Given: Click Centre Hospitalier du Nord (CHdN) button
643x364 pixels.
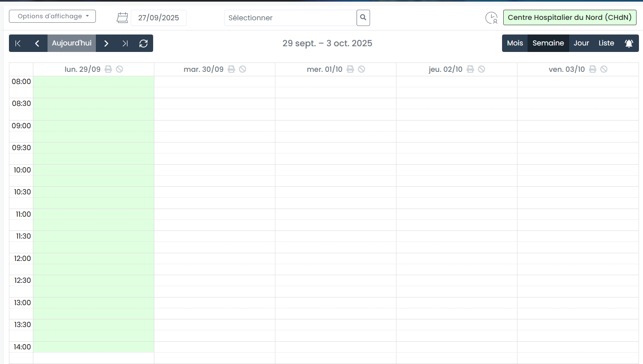Looking at the screenshot, I should 569,17.
